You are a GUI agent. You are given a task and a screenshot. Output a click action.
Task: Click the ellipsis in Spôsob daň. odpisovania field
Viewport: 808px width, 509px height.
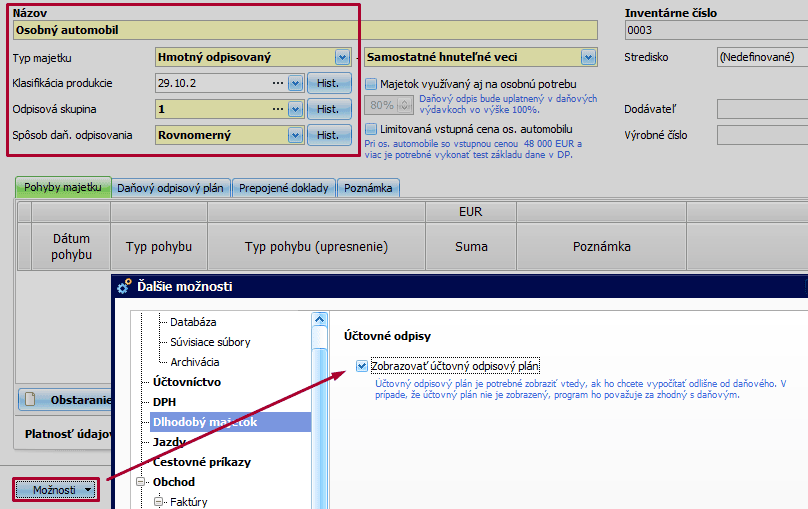(278, 135)
